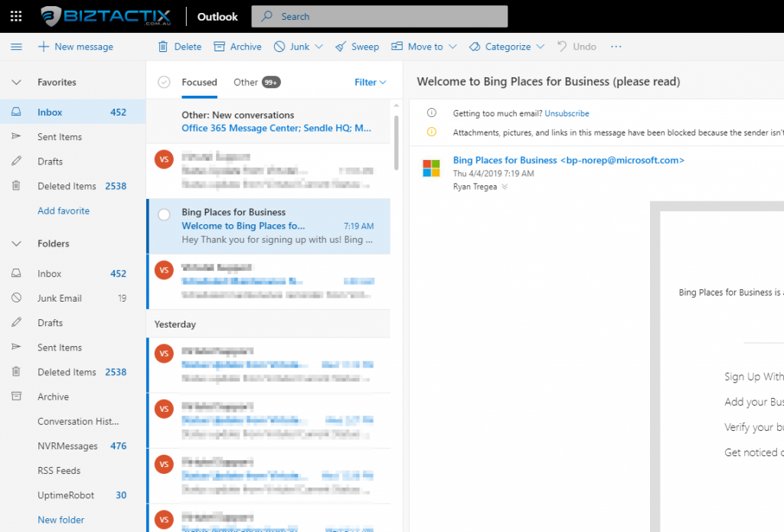Click the Favorites Inbox tray icon
784x532 pixels.
click(17, 112)
